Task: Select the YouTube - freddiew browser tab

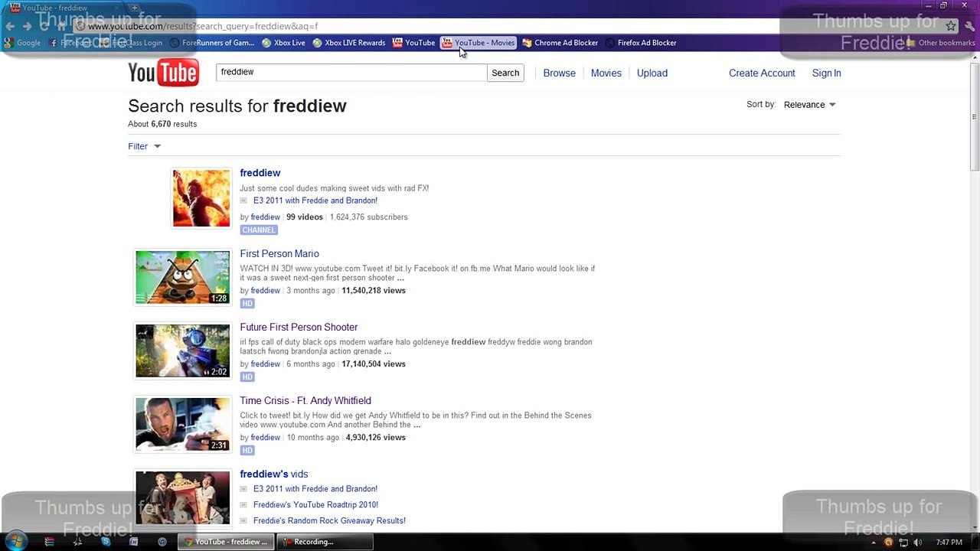Action: pyautogui.click(x=65, y=8)
